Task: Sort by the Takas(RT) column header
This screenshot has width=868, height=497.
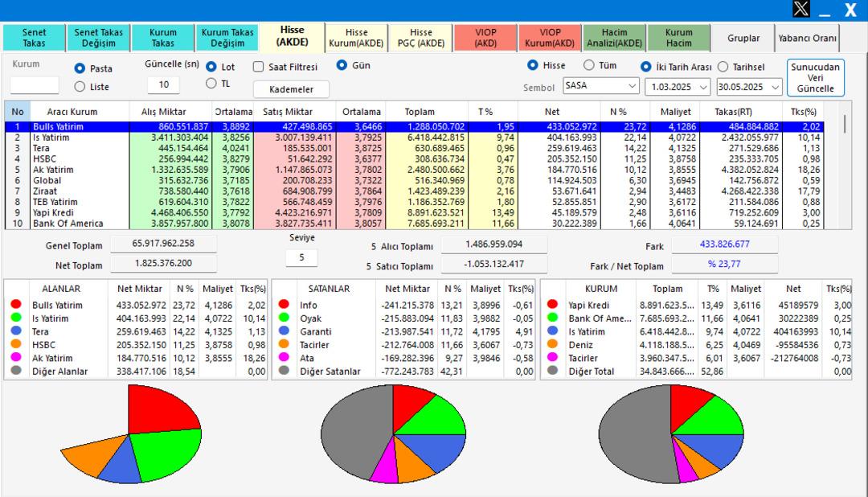Action: (741, 111)
